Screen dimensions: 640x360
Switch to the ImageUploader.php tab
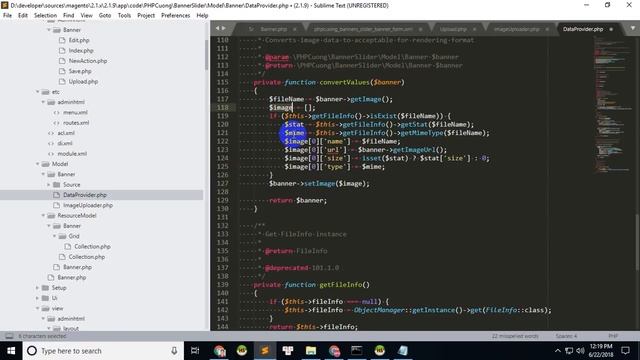516,29
